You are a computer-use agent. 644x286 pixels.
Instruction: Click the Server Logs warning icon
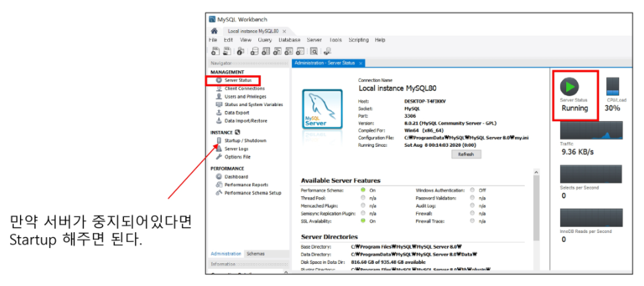[219, 149]
